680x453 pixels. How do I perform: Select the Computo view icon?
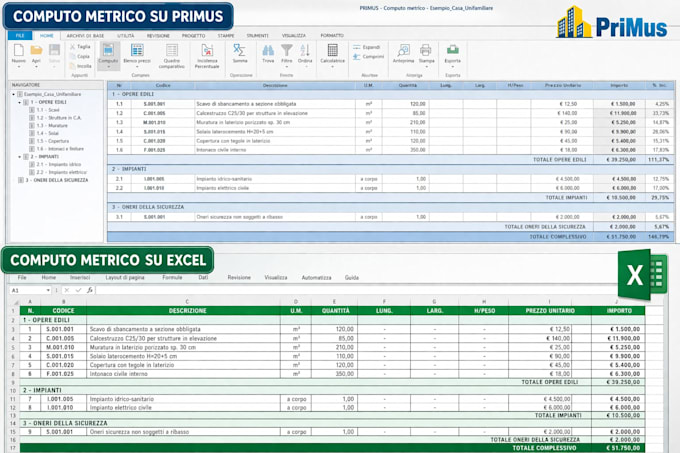tap(108, 50)
